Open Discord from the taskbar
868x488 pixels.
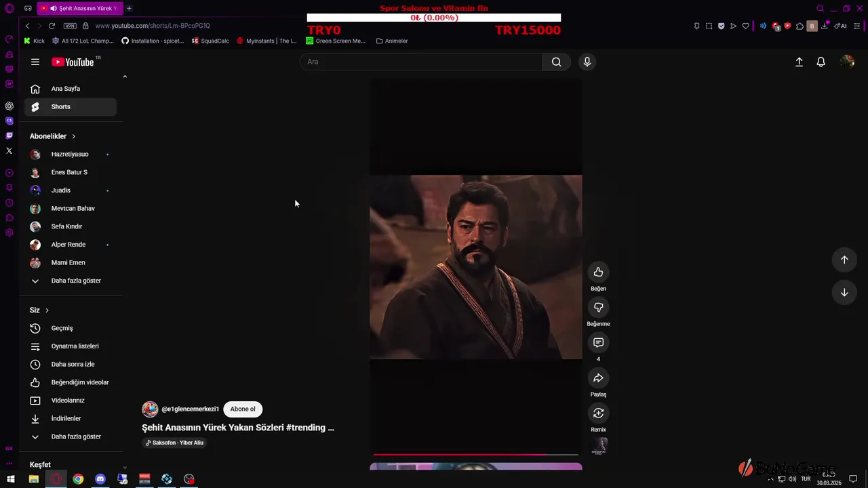pos(100,479)
